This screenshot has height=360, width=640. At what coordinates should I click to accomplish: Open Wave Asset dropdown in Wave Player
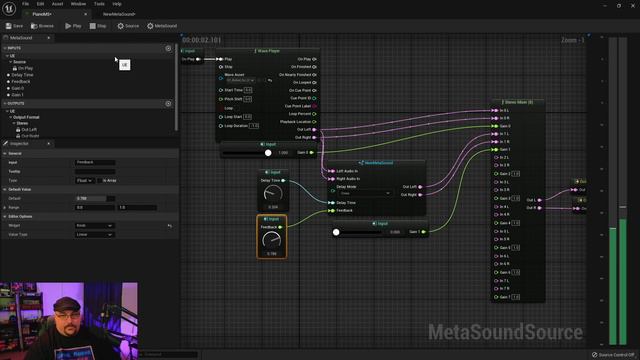coord(241,80)
